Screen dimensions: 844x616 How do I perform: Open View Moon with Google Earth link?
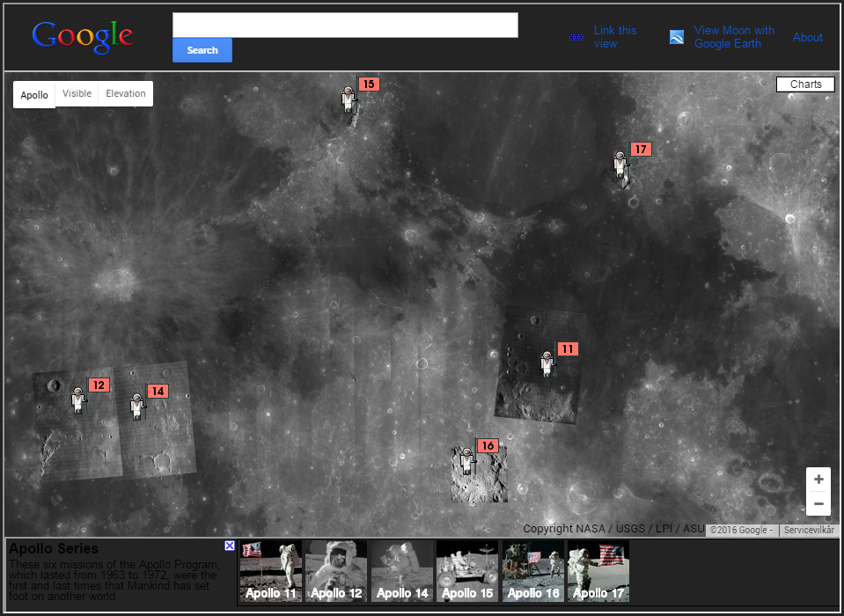tap(734, 37)
